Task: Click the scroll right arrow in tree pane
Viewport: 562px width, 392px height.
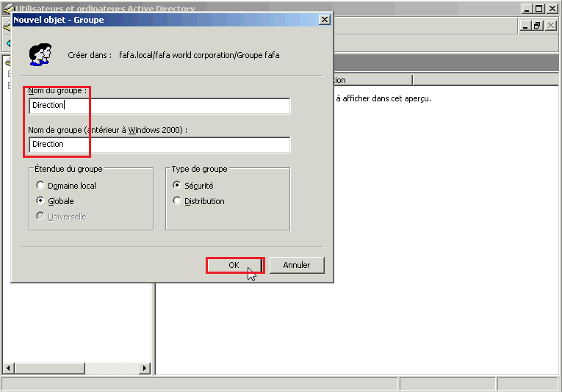Action: (x=145, y=368)
